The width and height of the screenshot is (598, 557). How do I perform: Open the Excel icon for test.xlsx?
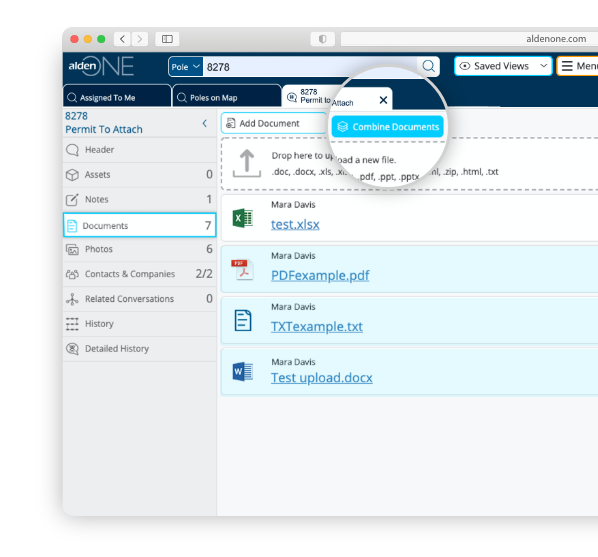coord(243,218)
